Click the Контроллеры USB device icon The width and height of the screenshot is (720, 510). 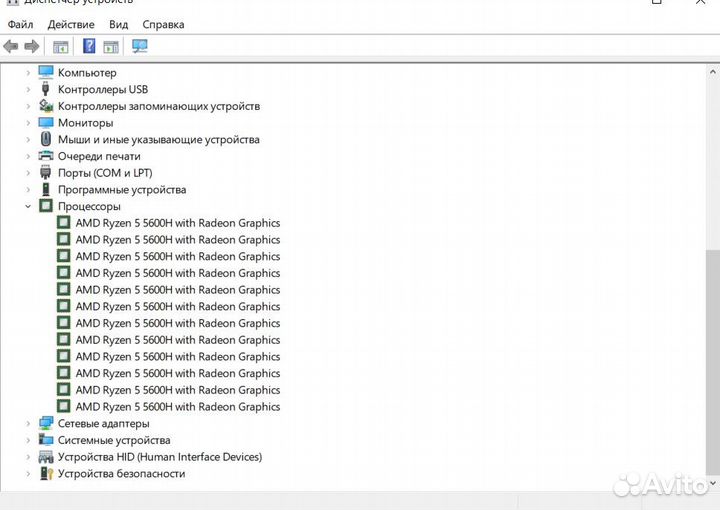(x=46, y=89)
